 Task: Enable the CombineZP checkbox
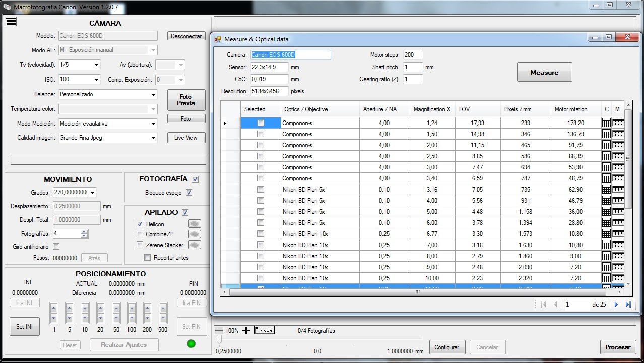140,234
